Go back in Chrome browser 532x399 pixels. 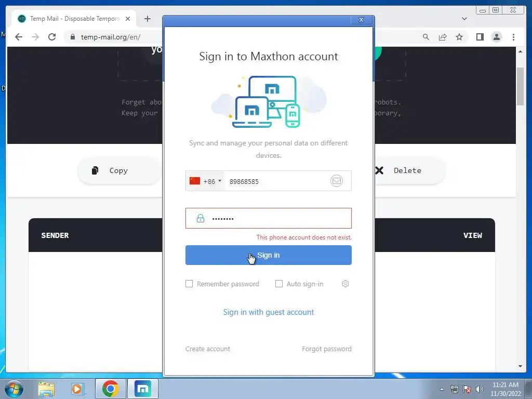[19, 37]
